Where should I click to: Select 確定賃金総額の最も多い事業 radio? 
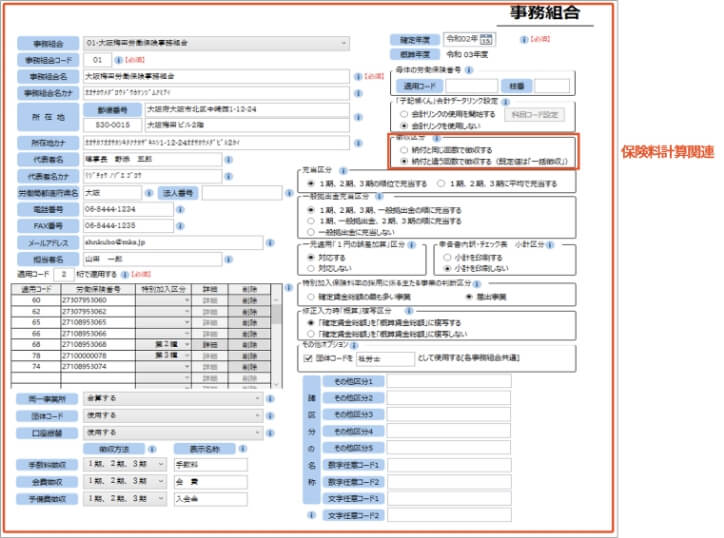(311, 296)
